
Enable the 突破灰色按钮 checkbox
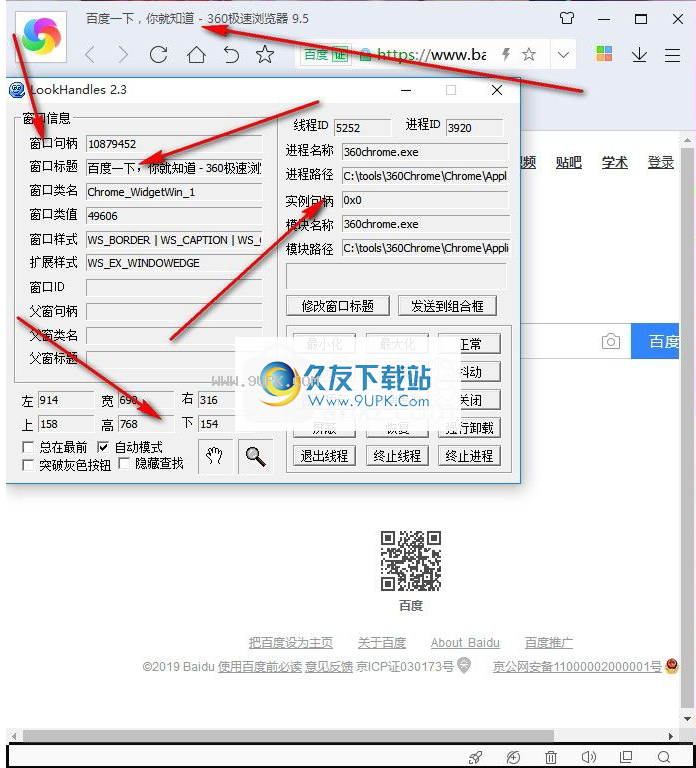[28, 465]
